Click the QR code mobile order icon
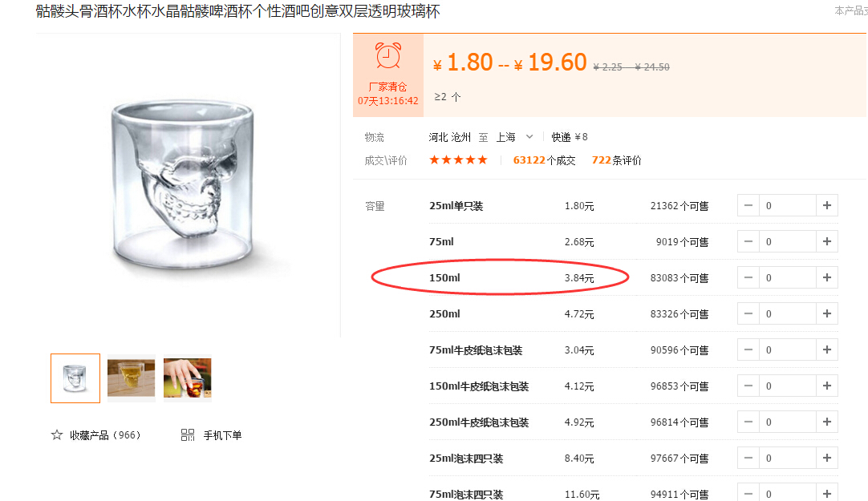The image size is (868, 501). [188, 435]
